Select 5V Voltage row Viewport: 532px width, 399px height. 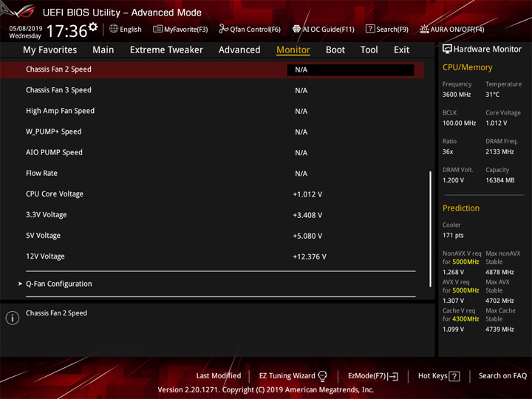212,236
